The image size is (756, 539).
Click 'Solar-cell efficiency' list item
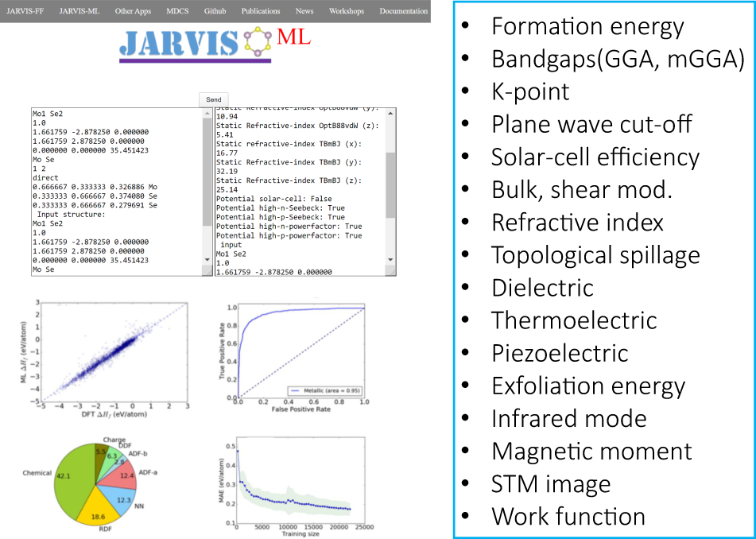tap(595, 157)
